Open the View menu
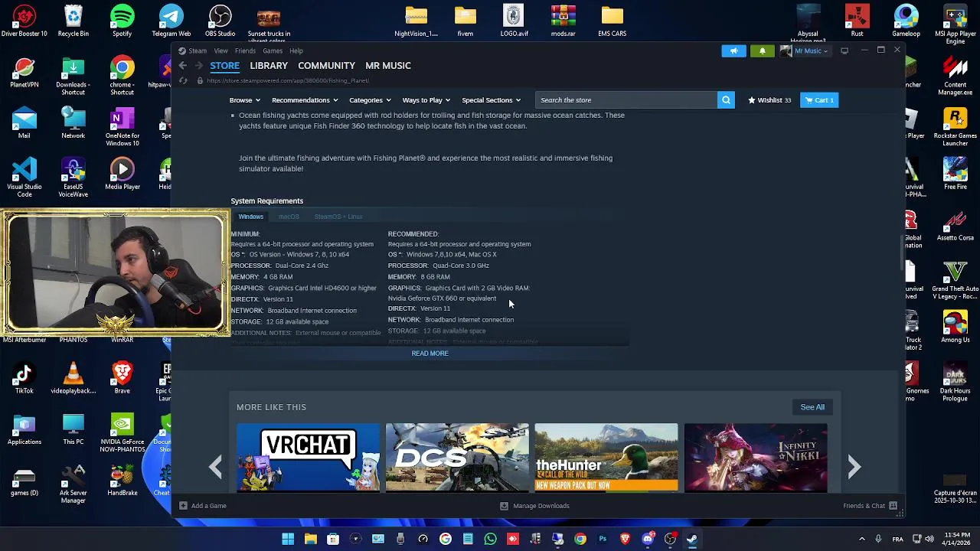Screen dimensions: 980x551 pyautogui.click(x=220, y=51)
